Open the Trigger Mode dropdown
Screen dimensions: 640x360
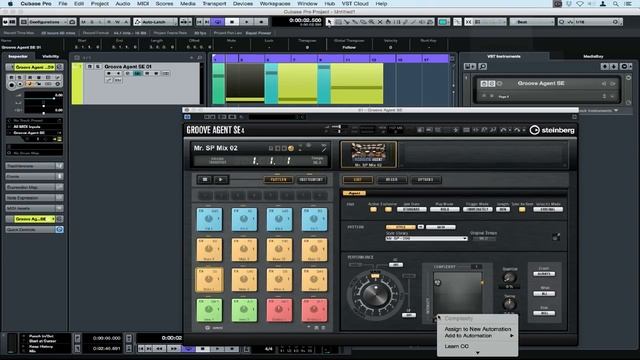click(477, 209)
